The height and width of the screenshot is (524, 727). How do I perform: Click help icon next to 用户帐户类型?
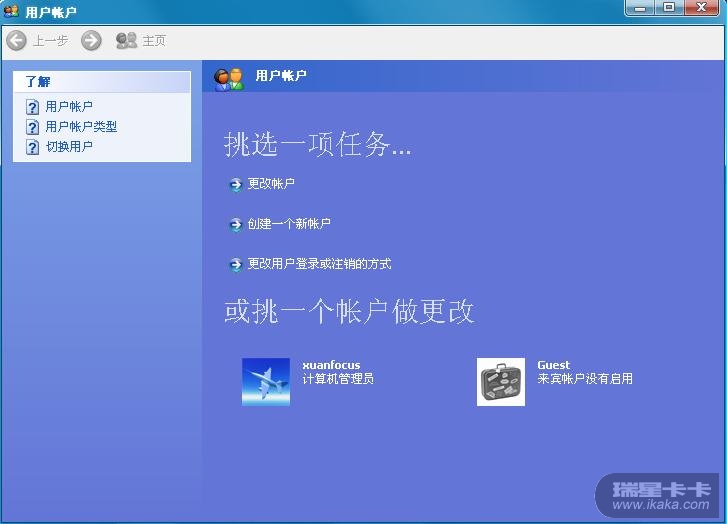pos(32,127)
